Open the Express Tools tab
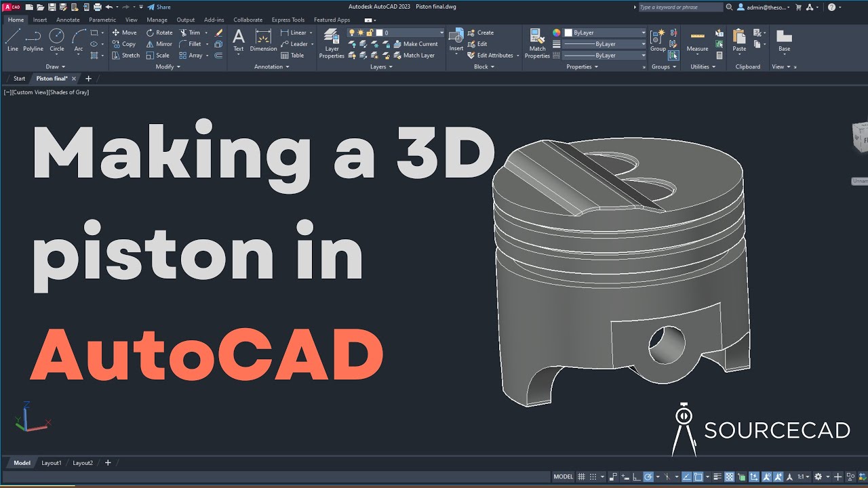Image resolution: width=868 pixels, height=488 pixels. [x=288, y=20]
